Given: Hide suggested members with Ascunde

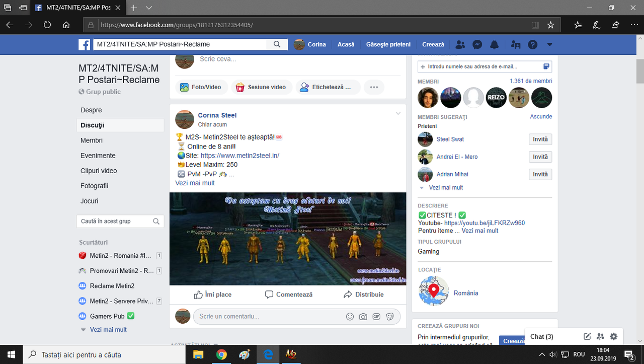Looking at the screenshot, I should 541,116.
